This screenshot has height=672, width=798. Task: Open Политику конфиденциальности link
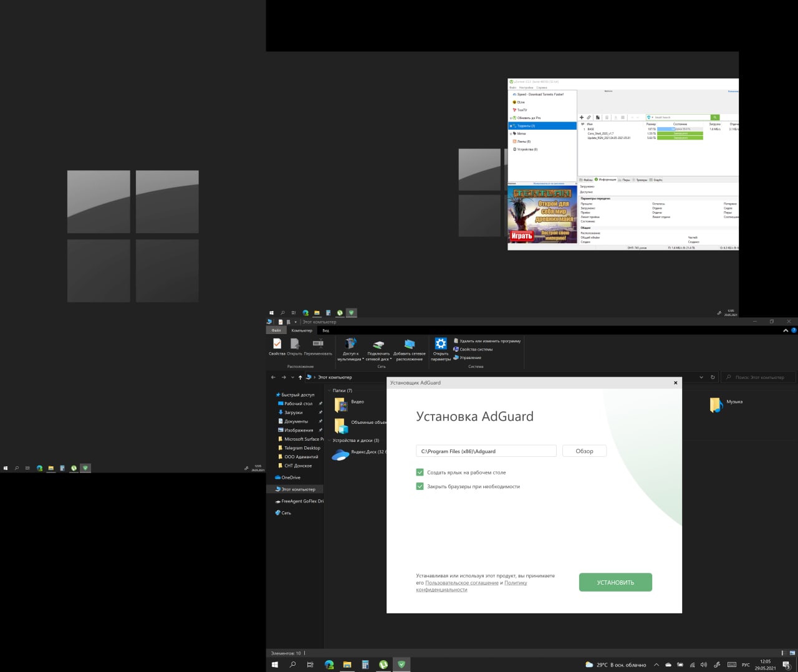[x=472, y=586]
